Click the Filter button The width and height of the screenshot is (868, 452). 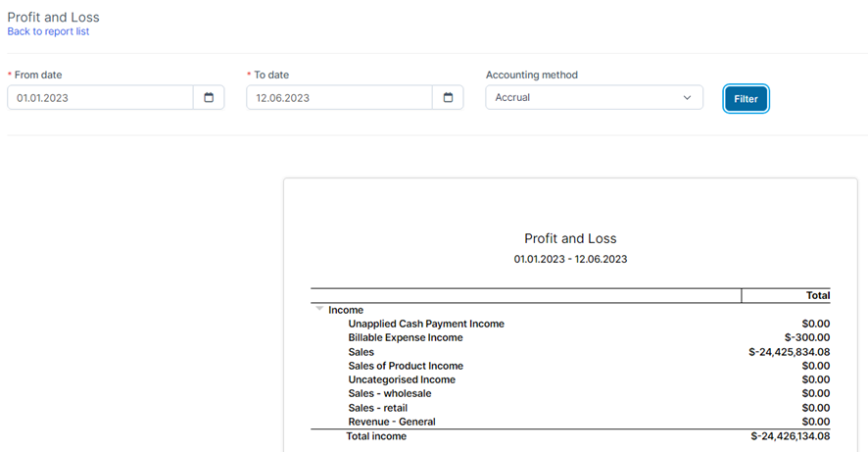click(x=746, y=99)
